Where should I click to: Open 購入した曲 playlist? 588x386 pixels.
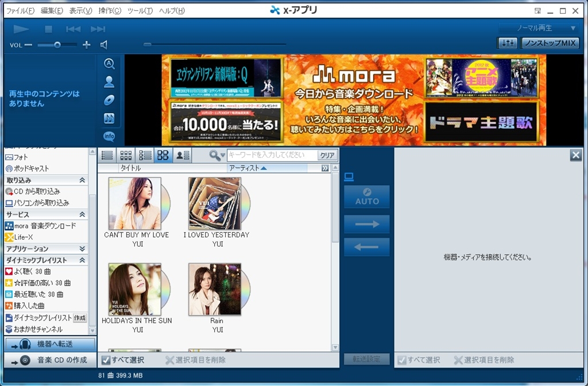(x=46, y=306)
